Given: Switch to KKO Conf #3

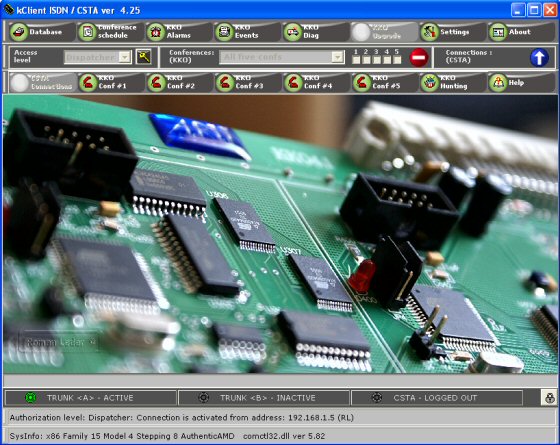Looking at the screenshot, I should (246, 82).
